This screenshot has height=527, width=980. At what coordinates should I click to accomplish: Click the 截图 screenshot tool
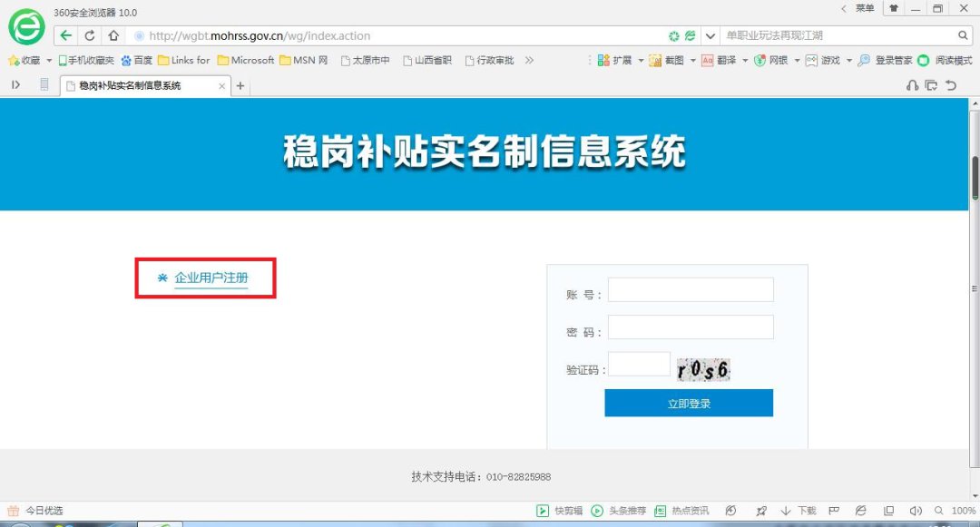coord(666,61)
